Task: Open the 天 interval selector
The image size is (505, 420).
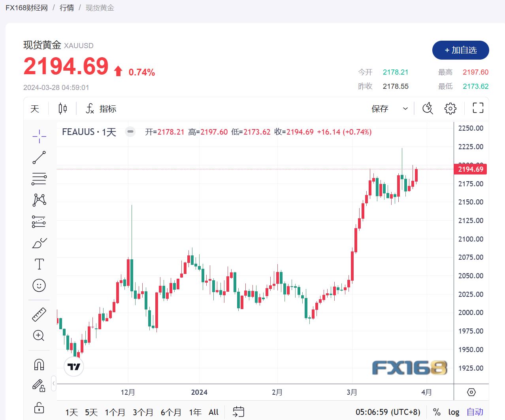Action: point(34,109)
